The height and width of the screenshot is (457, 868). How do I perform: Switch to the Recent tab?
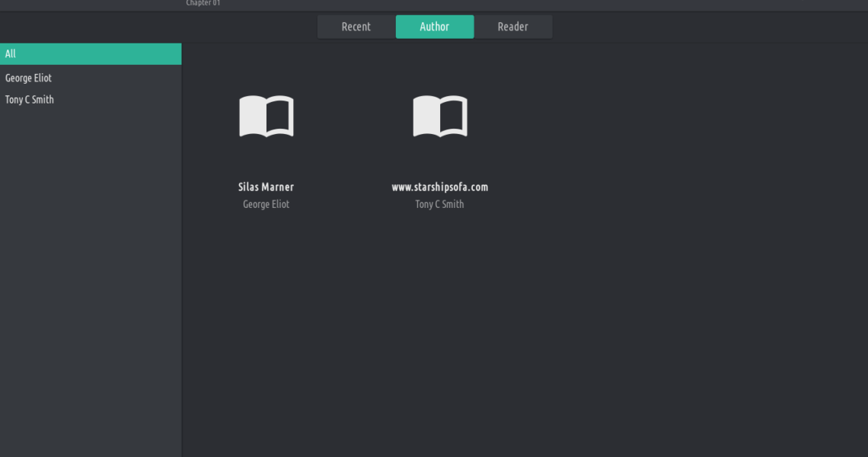coord(356,27)
